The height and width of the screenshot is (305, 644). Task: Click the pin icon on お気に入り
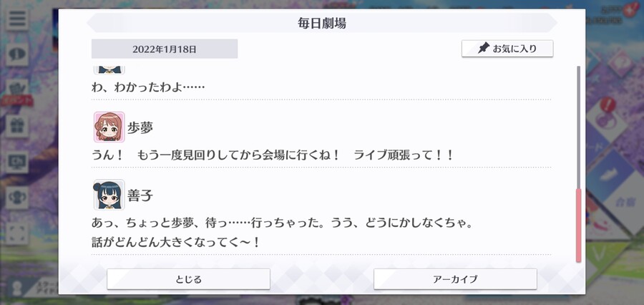pos(484,49)
